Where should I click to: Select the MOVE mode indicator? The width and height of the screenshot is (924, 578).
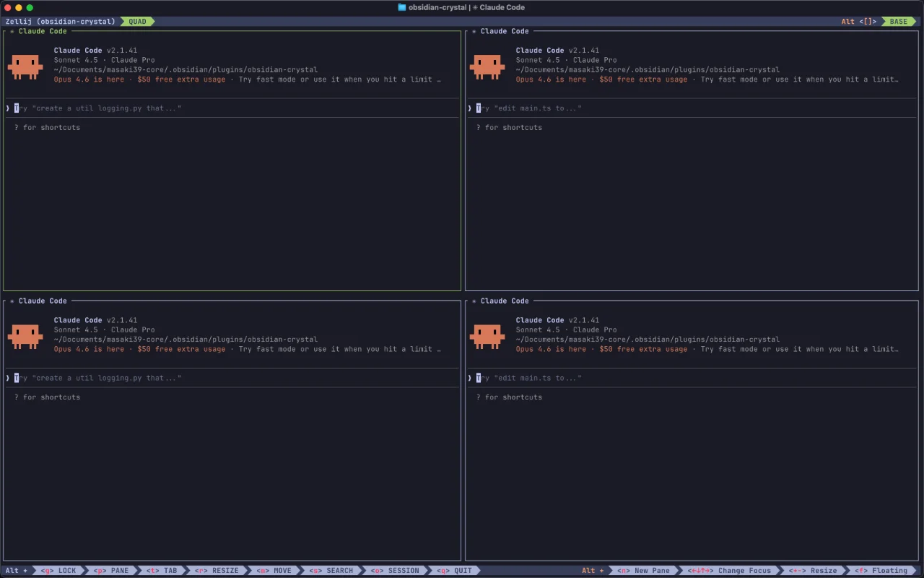click(x=273, y=570)
